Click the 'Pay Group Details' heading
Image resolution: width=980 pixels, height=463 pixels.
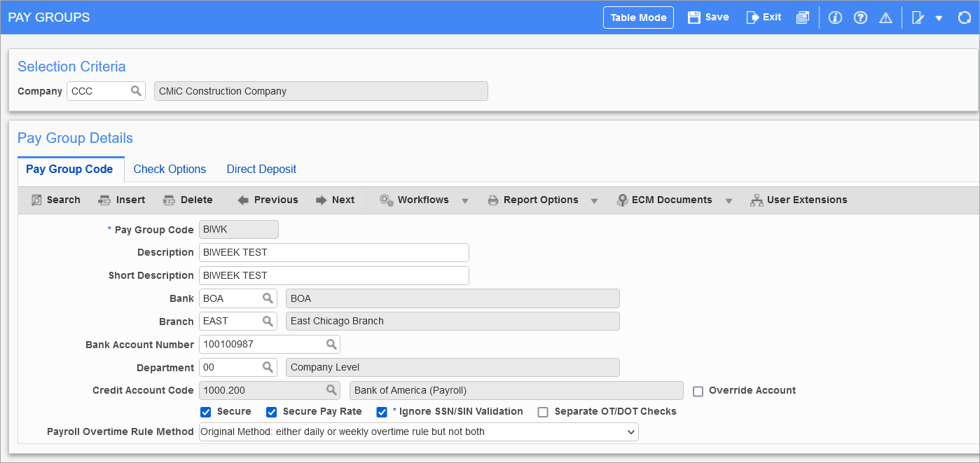[x=75, y=138]
